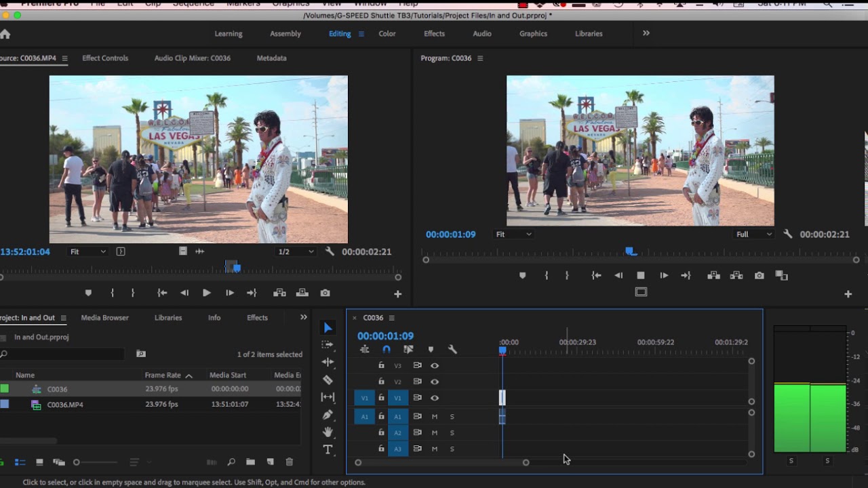Step back one frame in Source monitor
Image resolution: width=868 pixels, height=488 pixels.
[x=184, y=293]
